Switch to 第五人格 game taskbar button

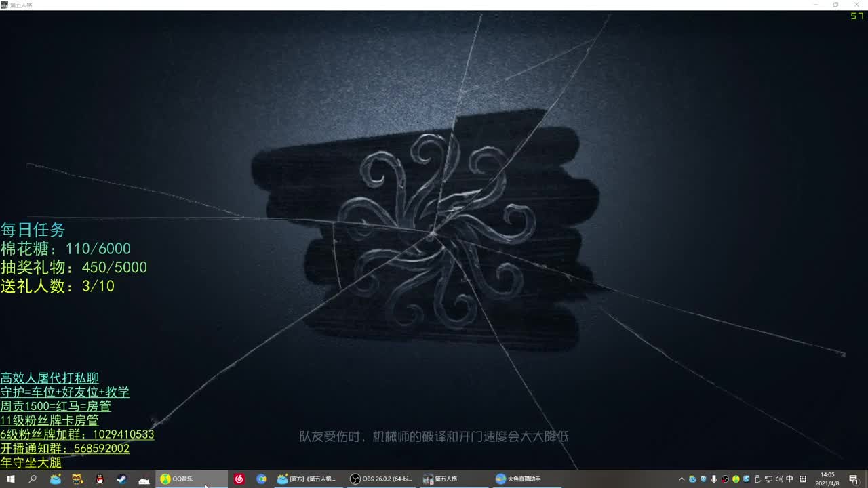[x=455, y=479]
